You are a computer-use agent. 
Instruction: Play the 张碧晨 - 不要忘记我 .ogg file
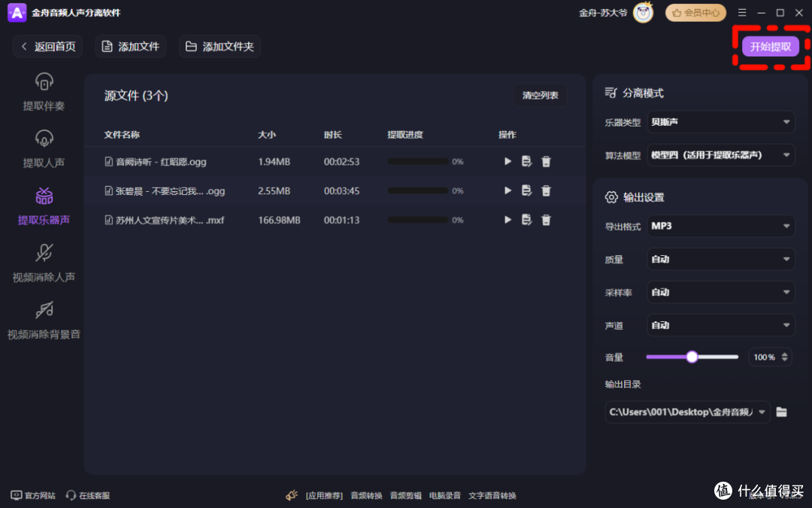tap(507, 190)
